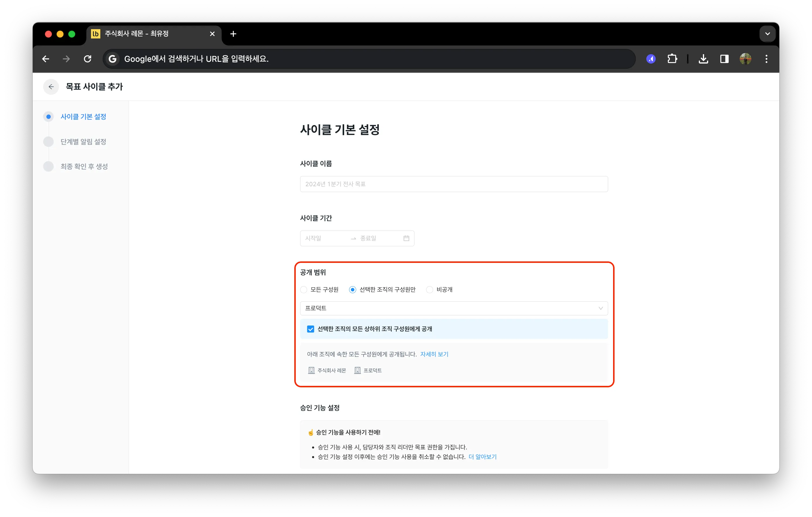The width and height of the screenshot is (812, 517).
Task: Click the building icon beside 프로덕트 tag
Action: tap(358, 370)
